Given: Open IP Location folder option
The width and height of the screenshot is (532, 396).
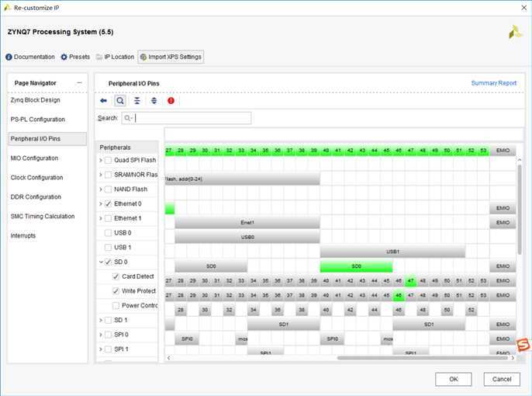Looking at the screenshot, I should [x=116, y=57].
